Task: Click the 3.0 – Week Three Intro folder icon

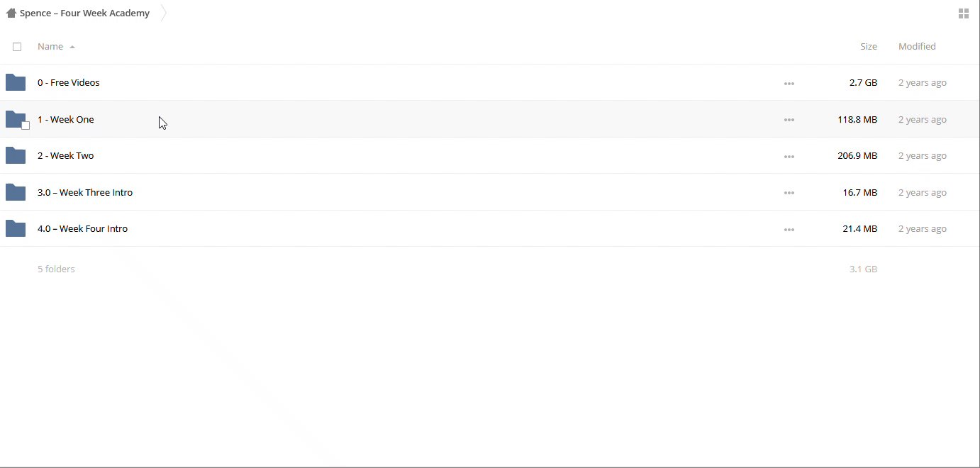Action: 16,193
